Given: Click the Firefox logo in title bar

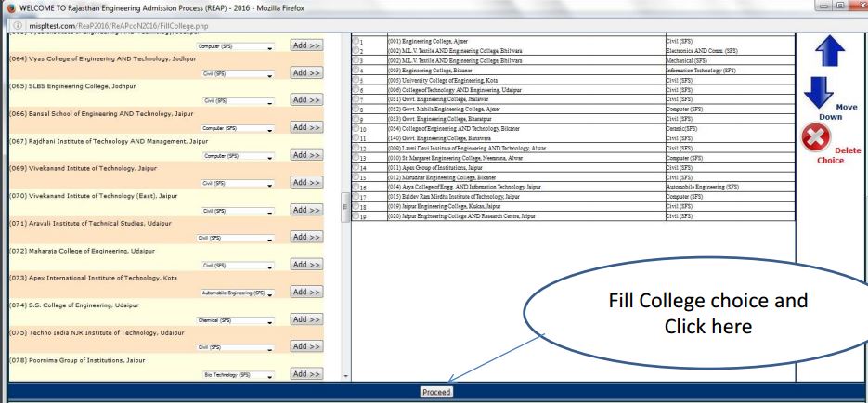Looking at the screenshot, I should click(10, 8).
